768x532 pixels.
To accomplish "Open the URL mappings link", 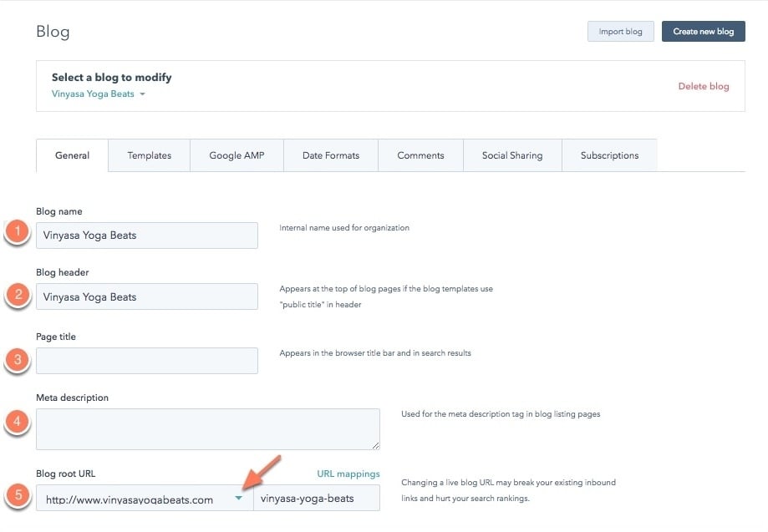I will [x=348, y=474].
